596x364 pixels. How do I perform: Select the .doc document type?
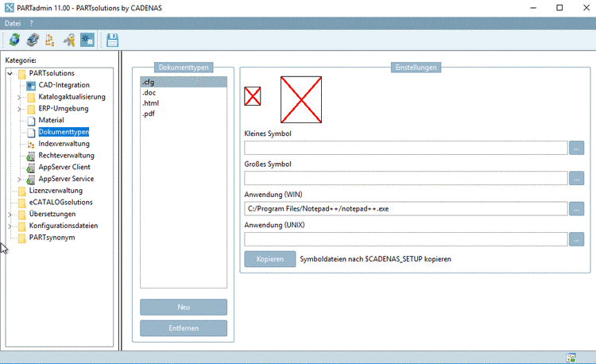(x=184, y=93)
